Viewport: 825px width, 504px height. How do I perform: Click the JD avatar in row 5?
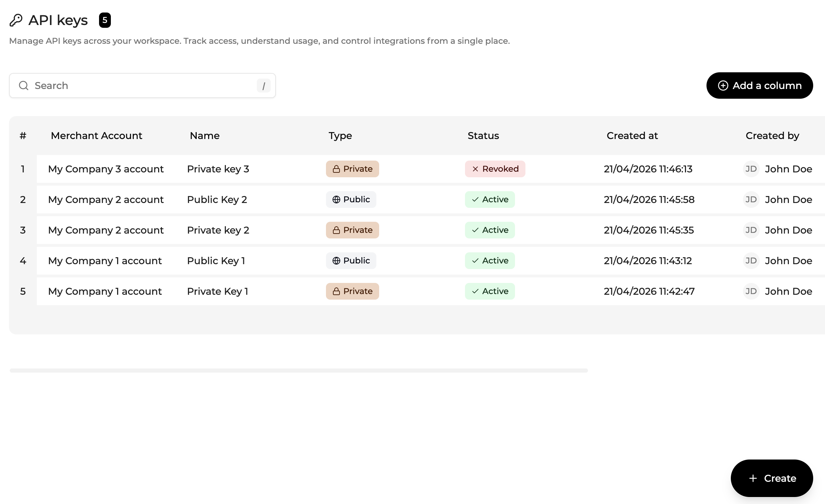pos(751,291)
